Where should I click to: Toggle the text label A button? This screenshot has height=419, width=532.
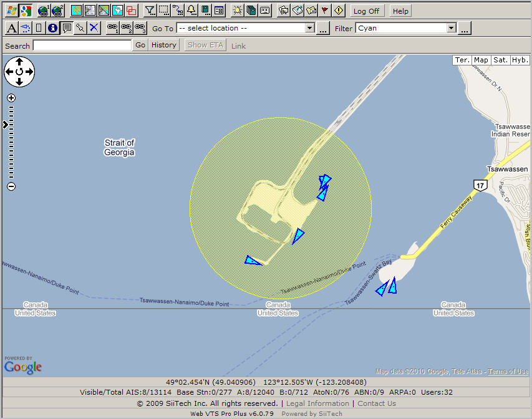[x=11, y=28]
